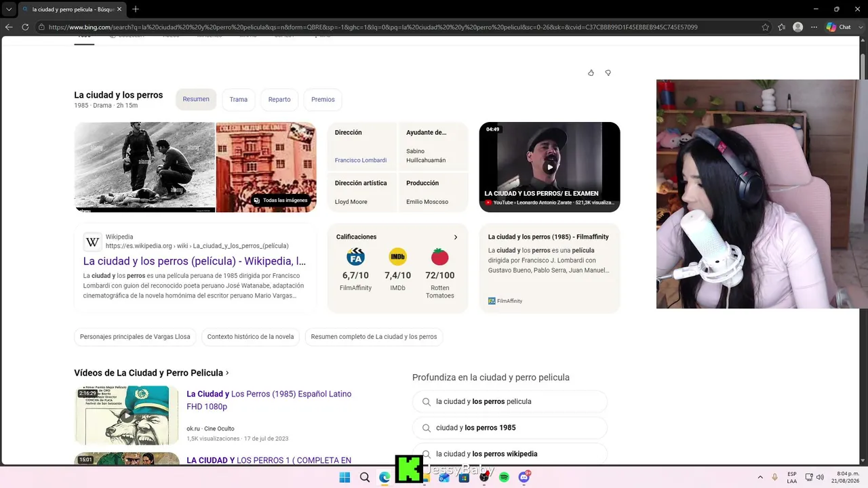Switch to the Reparto tab
868x488 pixels.
click(279, 99)
